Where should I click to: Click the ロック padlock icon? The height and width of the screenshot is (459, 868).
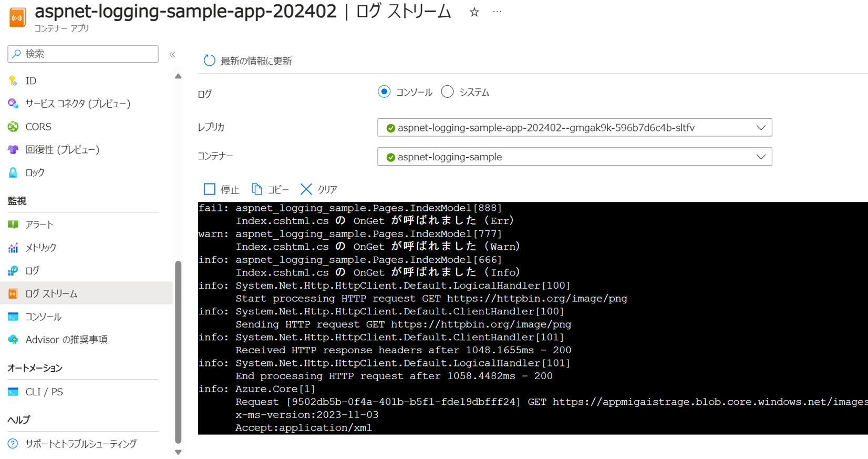coord(13,172)
